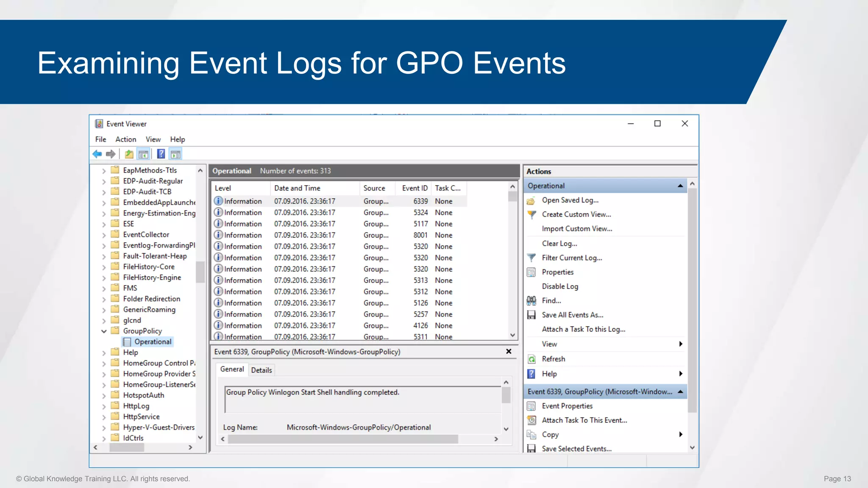Click Operational log icon in tree
868x488 pixels.
[127, 342]
